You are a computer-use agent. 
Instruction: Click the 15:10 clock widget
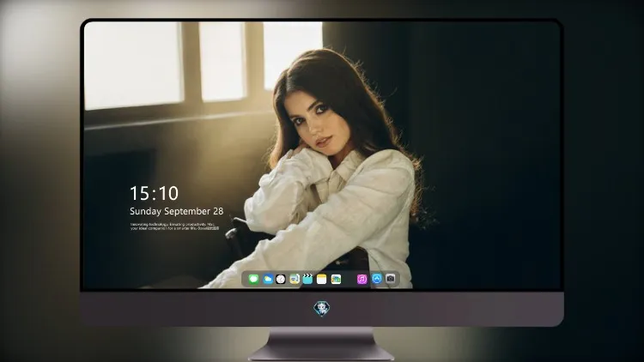tap(154, 193)
